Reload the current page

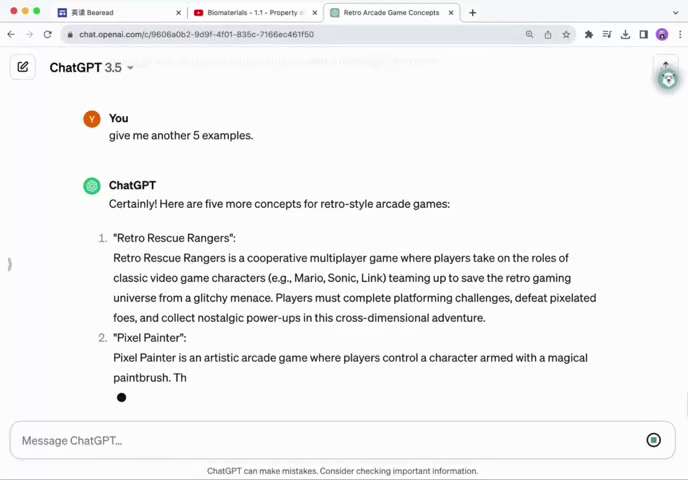(47, 34)
